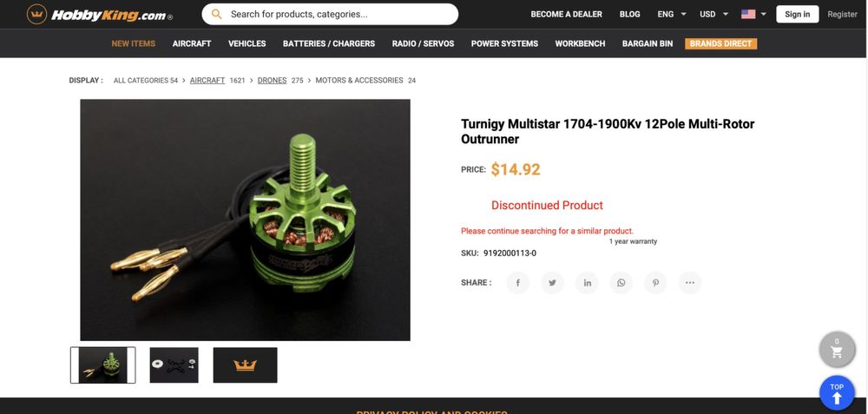Follow the DRONES breadcrumb link
The height and width of the screenshot is (414, 868).
pyautogui.click(x=272, y=80)
